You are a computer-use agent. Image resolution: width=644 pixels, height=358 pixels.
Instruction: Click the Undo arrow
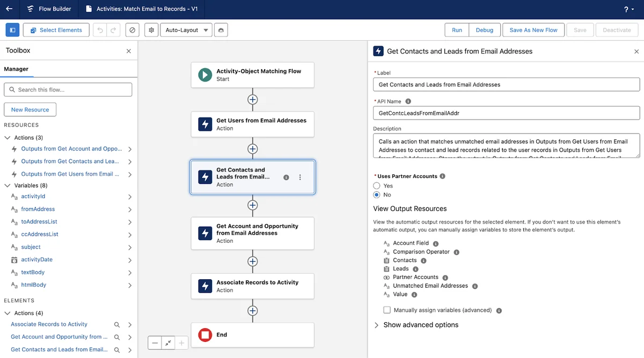[100, 30]
